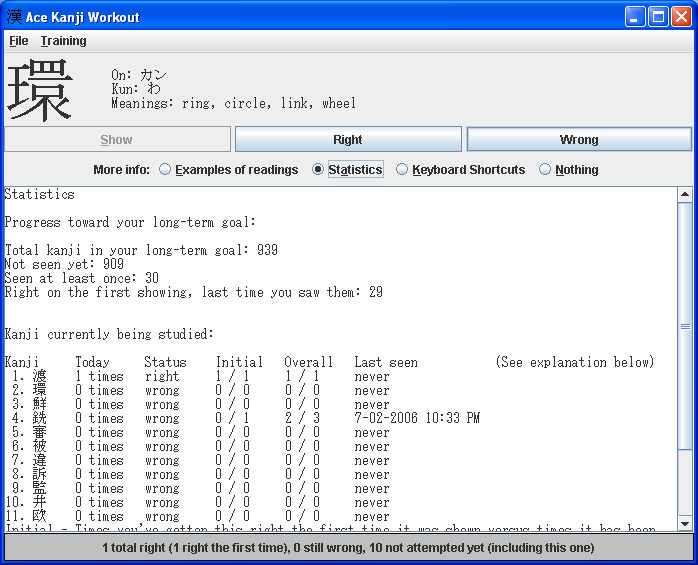Select the Statistics radio option

tap(318, 170)
